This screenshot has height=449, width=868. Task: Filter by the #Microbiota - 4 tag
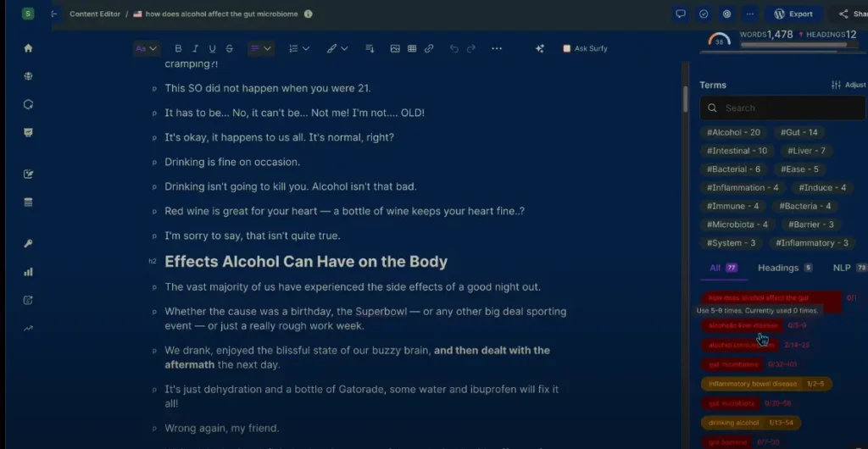[737, 224]
